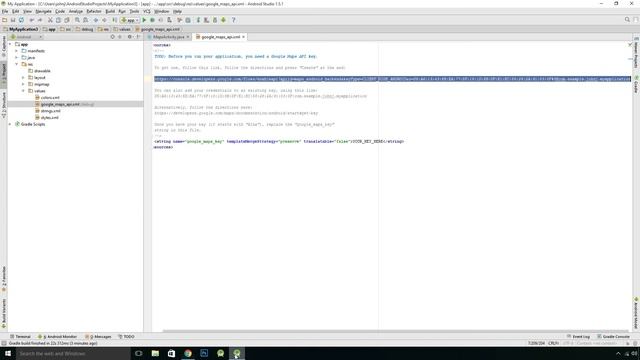Open the Android project view dropdown
This screenshot has width=640, height=360.
pyautogui.click(x=26, y=37)
